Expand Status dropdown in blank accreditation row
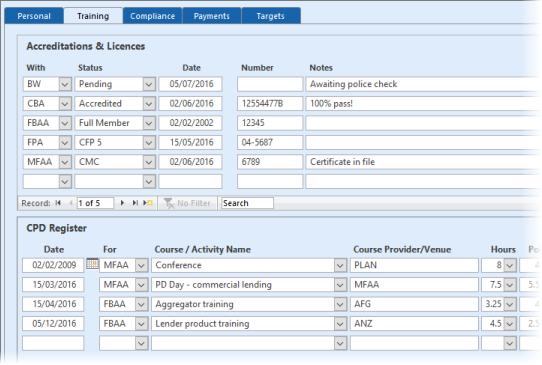The width and height of the screenshot is (542, 365). coord(149,181)
